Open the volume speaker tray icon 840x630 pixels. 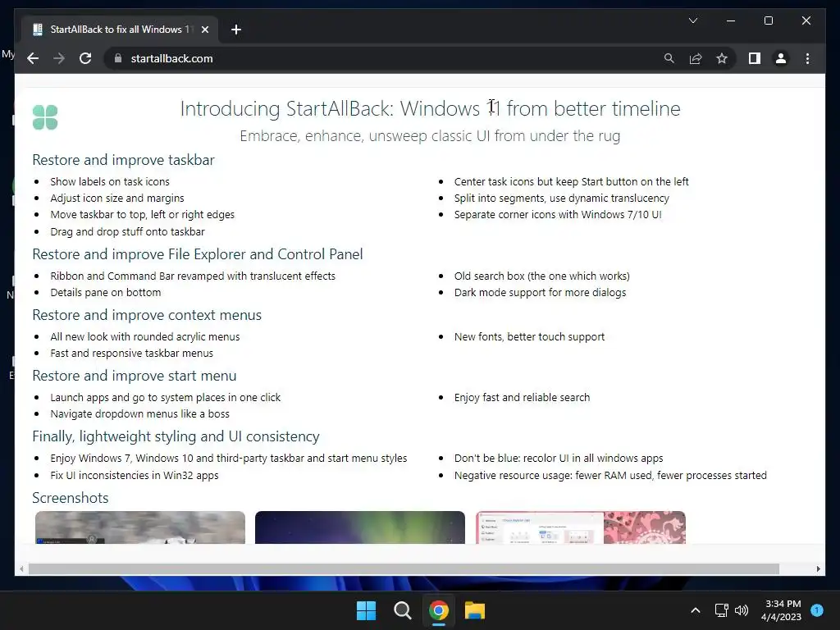(x=742, y=610)
